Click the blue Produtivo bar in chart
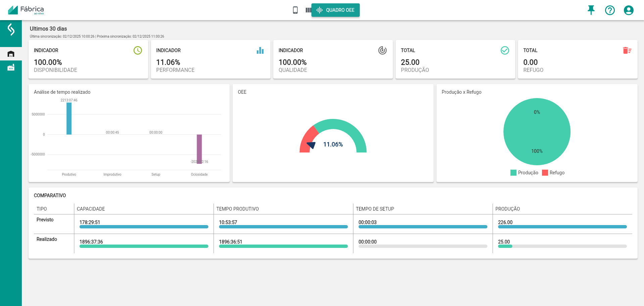 pyautogui.click(x=69, y=118)
